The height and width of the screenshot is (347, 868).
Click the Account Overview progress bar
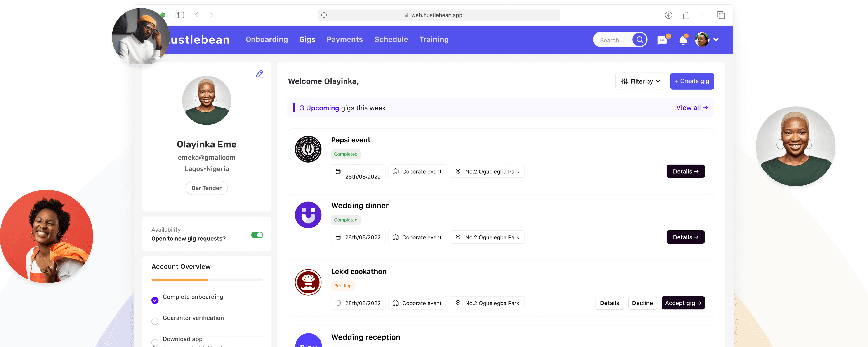[207, 280]
